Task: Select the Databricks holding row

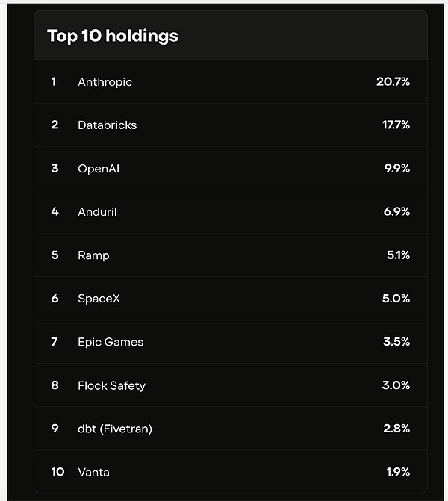Action: (107, 125)
